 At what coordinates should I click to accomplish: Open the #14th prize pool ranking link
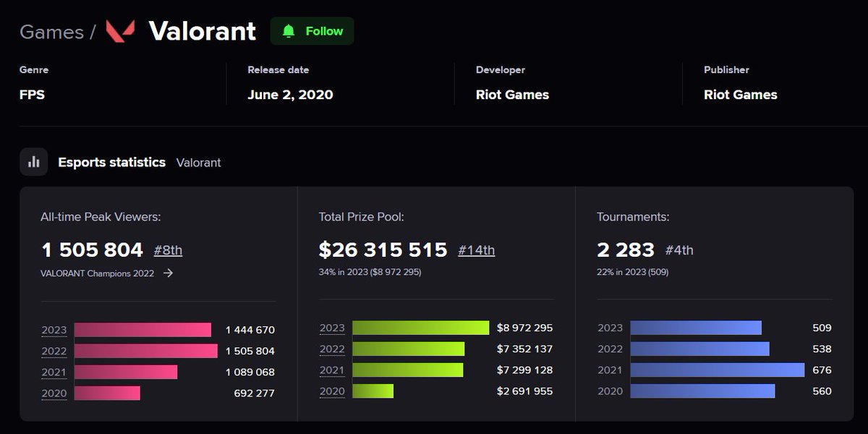477,250
